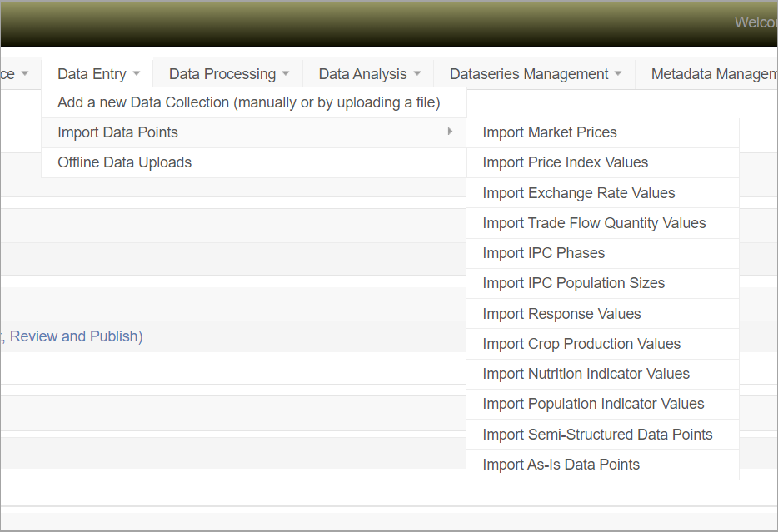This screenshot has height=532, width=778.
Task: Click Import IPC Phases
Action: coord(543,253)
